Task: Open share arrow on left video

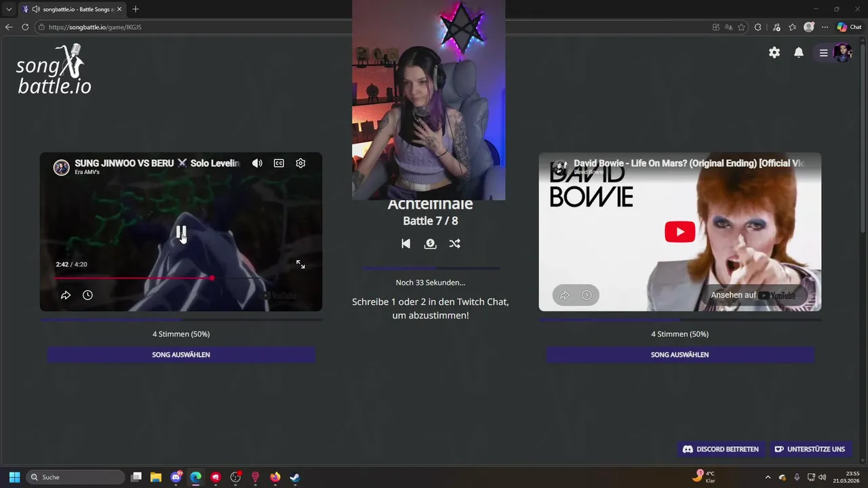Action: pos(66,295)
